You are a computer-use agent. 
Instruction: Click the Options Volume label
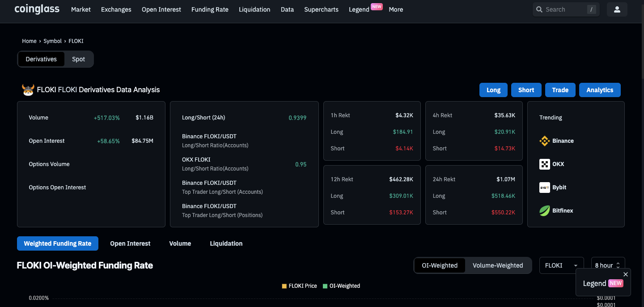[x=49, y=164]
